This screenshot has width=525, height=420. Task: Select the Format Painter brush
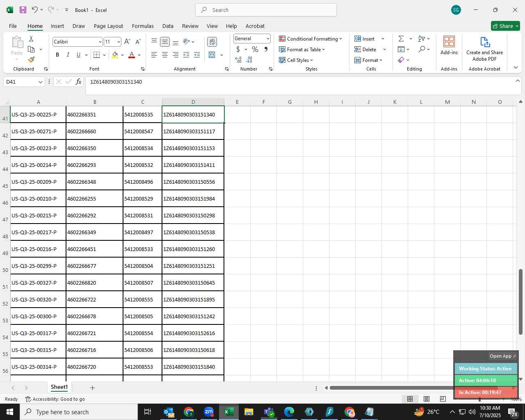tap(31, 60)
